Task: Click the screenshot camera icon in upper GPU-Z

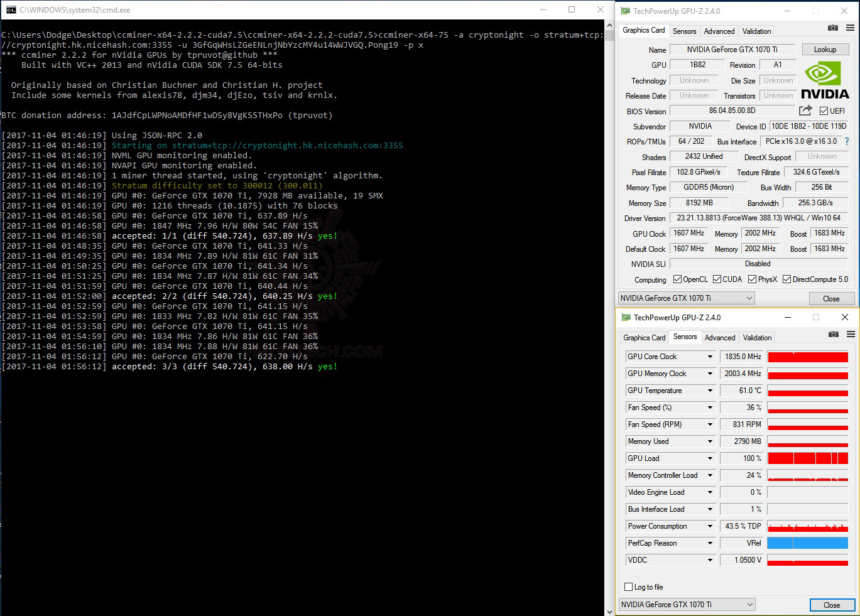Action: point(833,28)
